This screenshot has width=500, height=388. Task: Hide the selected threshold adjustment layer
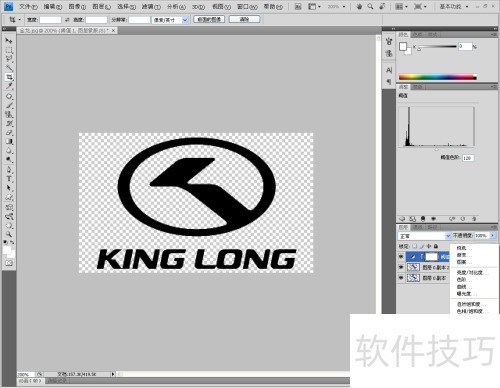(x=401, y=257)
